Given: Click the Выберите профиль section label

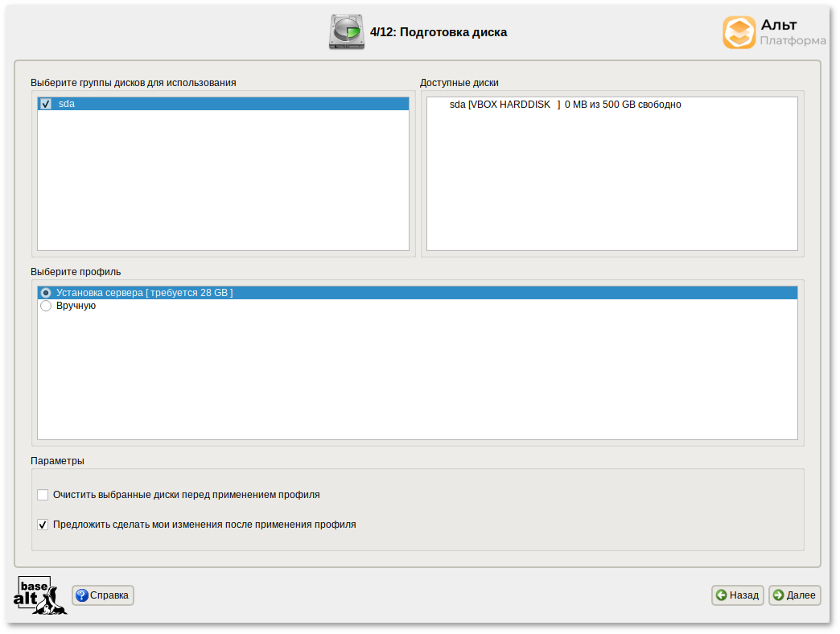Looking at the screenshot, I should (x=76, y=272).
